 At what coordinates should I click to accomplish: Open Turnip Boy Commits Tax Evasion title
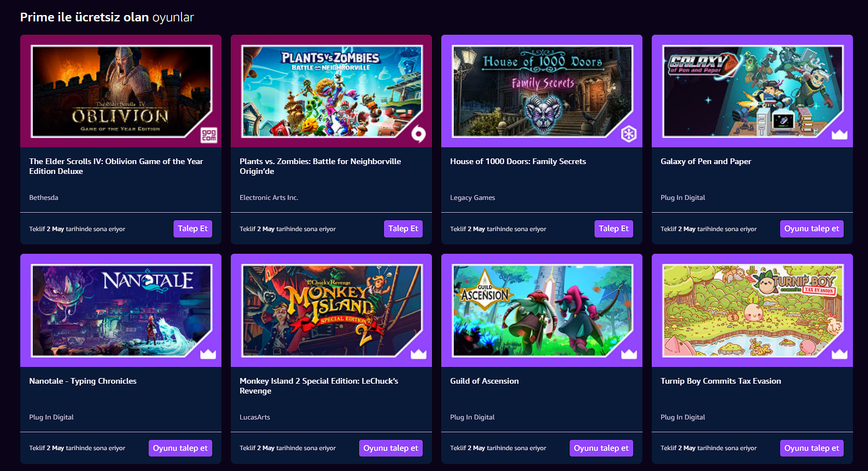pos(721,381)
